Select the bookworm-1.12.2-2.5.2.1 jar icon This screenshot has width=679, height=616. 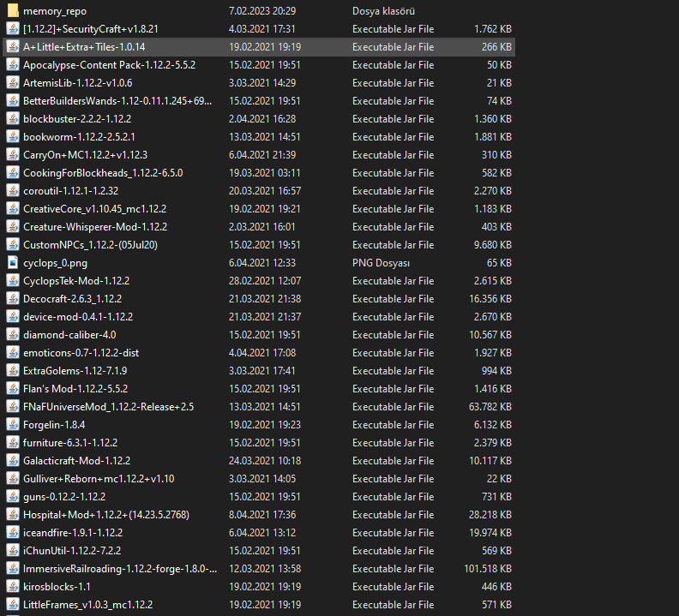coord(13,137)
